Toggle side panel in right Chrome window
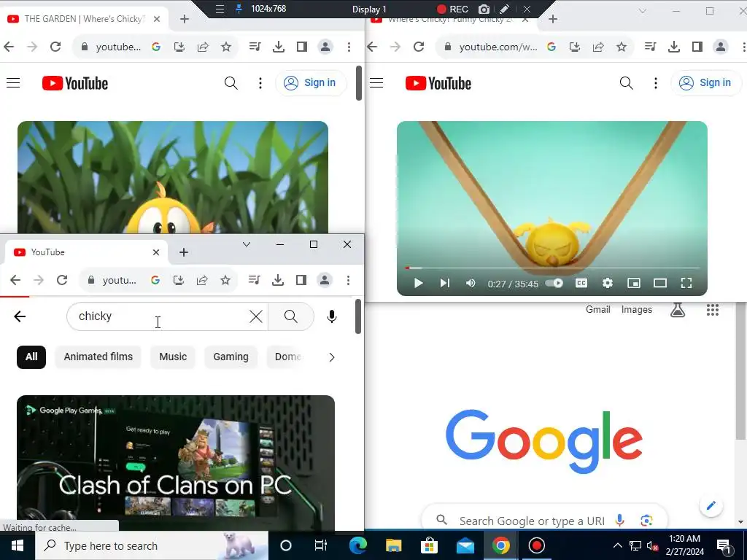 pos(697,47)
